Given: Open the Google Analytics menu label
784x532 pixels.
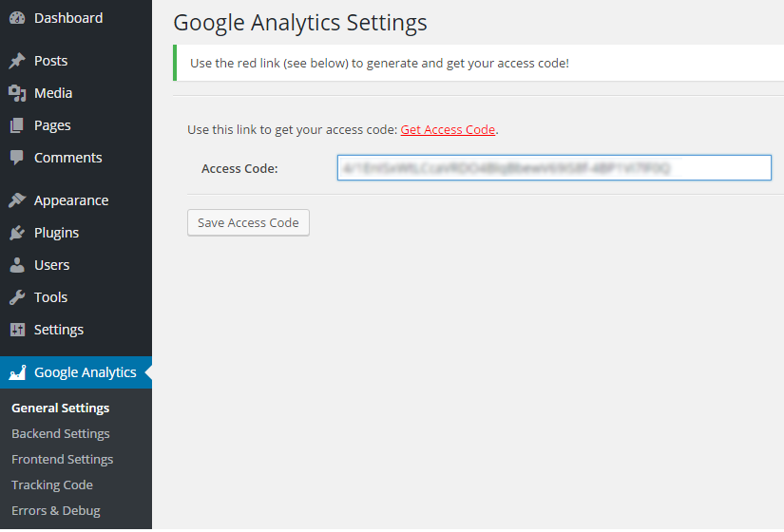Looking at the screenshot, I should coord(86,372).
